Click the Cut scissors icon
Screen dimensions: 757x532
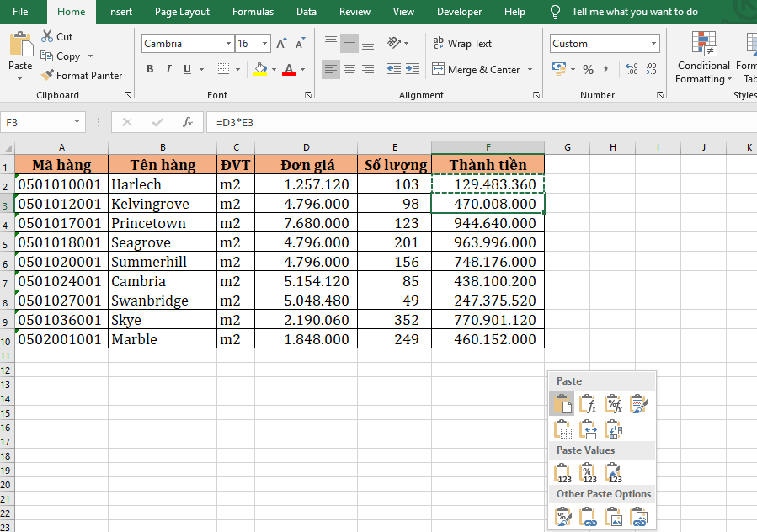coord(46,37)
